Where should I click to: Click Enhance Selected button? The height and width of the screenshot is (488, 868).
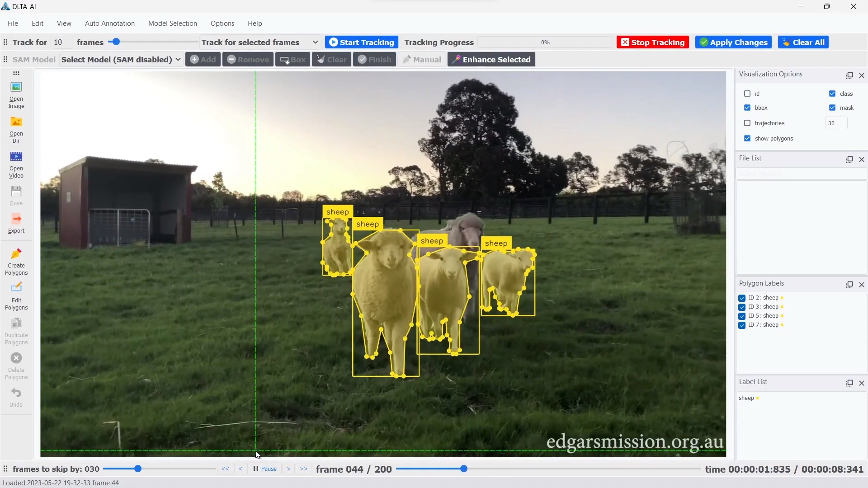click(x=491, y=59)
